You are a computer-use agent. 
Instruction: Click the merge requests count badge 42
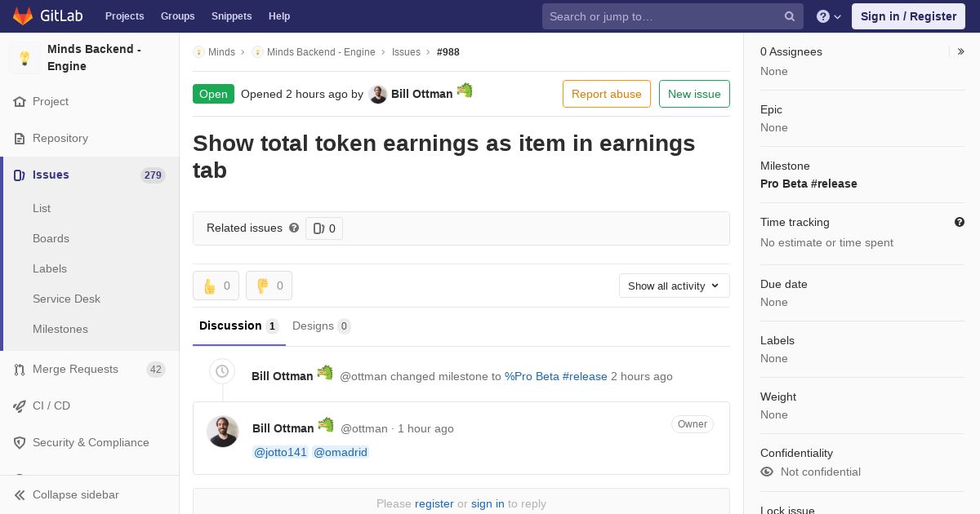point(156,370)
